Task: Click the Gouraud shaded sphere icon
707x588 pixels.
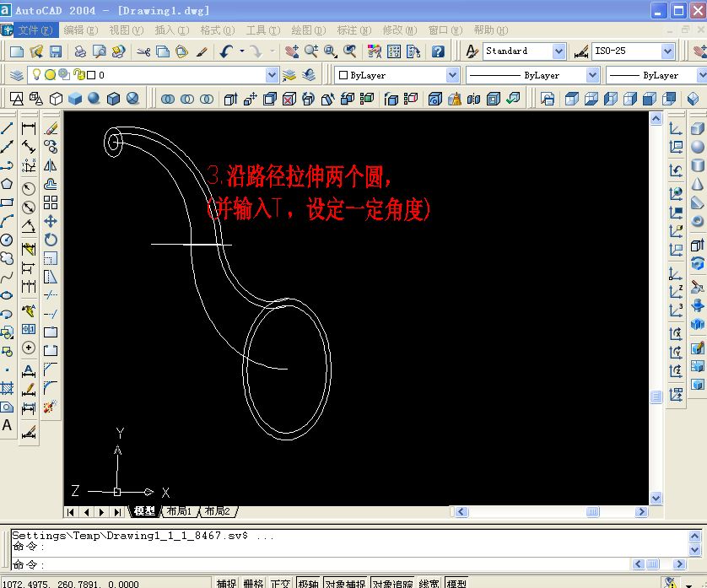Action: (x=94, y=99)
